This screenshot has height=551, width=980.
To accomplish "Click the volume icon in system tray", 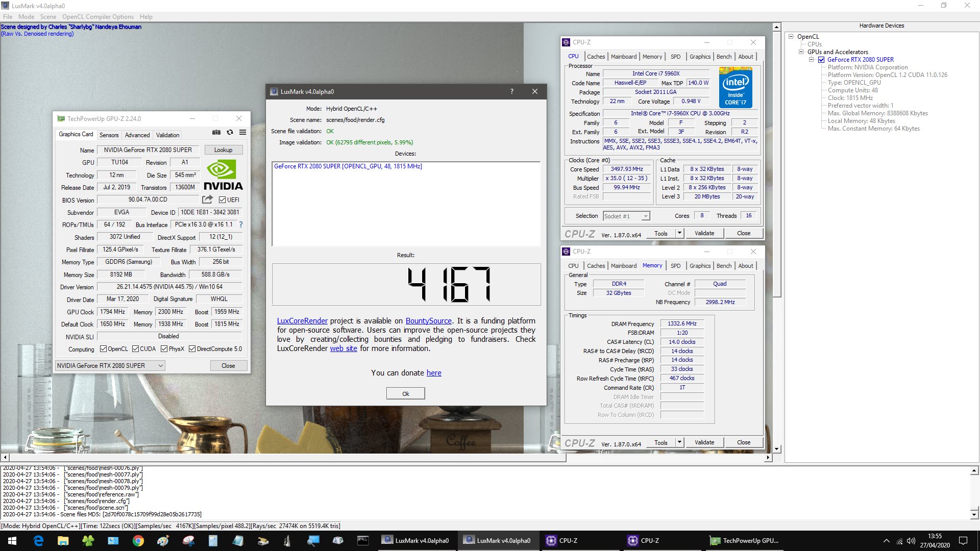I will tap(911, 541).
